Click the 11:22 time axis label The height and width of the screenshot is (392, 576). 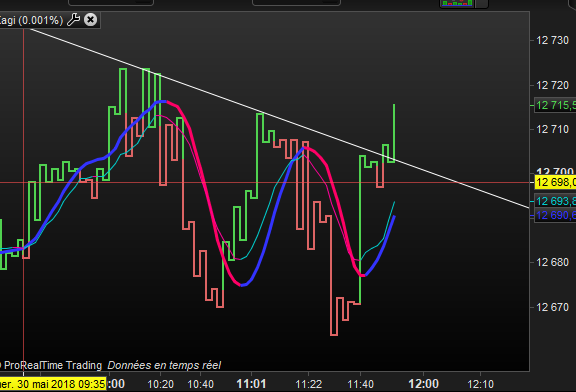tap(309, 384)
